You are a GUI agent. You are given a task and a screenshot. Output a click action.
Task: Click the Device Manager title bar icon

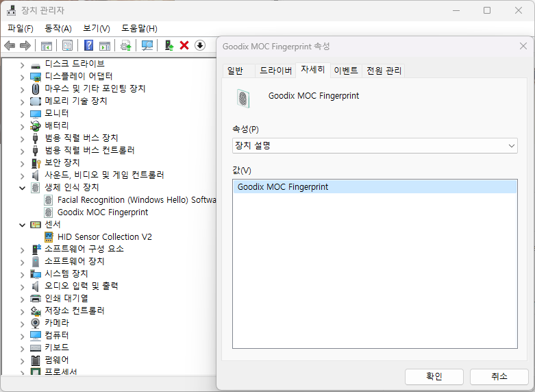tap(11, 10)
